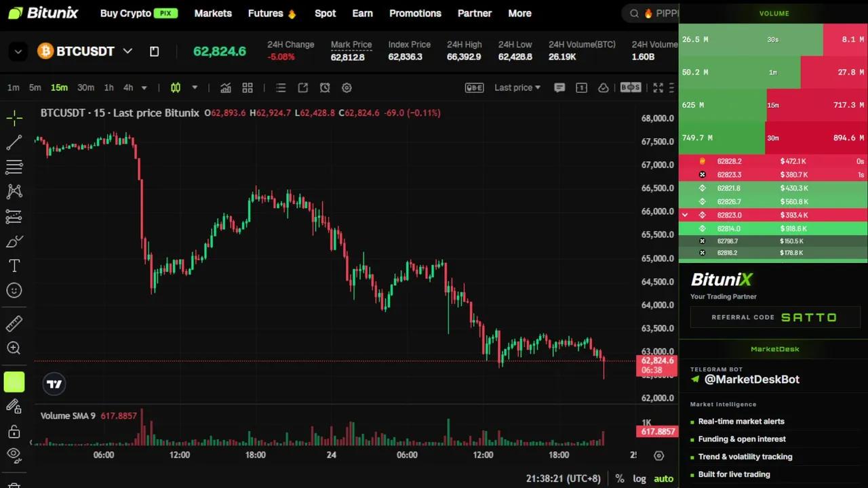868x488 pixels.
Task: Expand the left collapse chevron button
Action: [18, 52]
